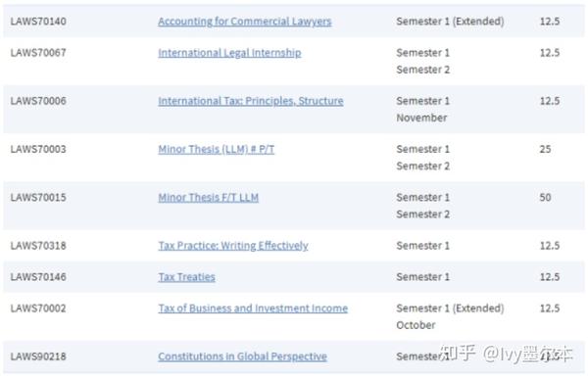Screen dimensions: 588x380
Task: Select the LAWS70002 subject code
Action: coord(38,309)
